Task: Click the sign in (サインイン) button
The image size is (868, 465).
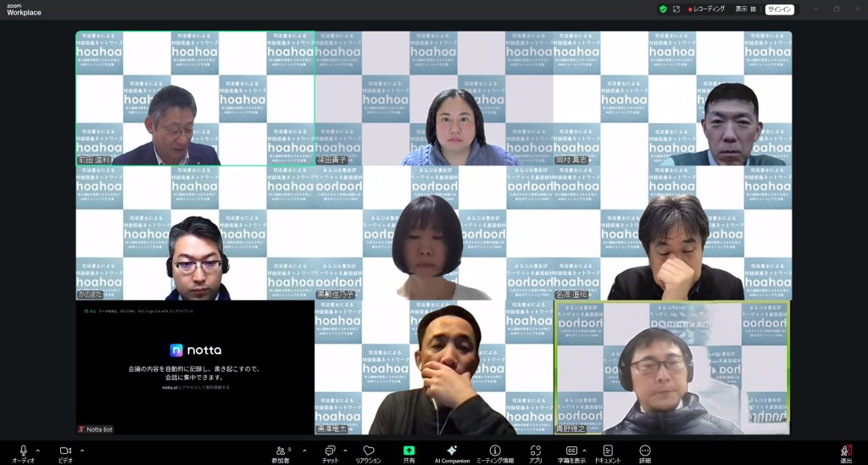Action: click(779, 9)
